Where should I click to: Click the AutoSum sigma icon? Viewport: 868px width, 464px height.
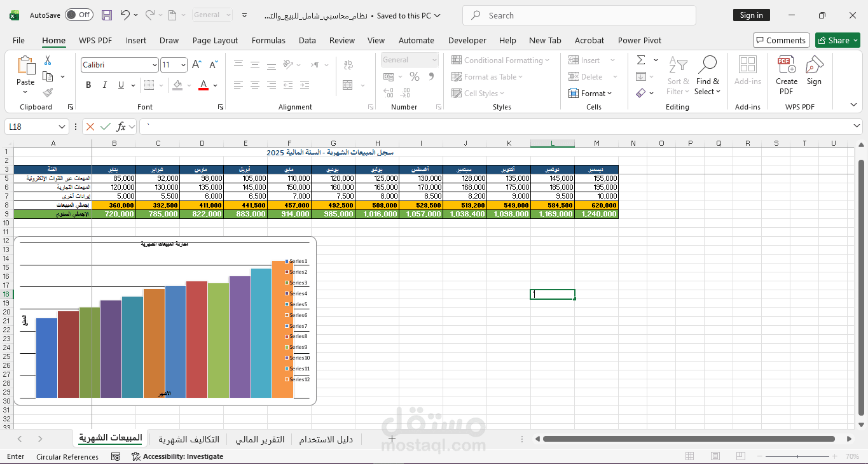pyautogui.click(x=641, y=60)
